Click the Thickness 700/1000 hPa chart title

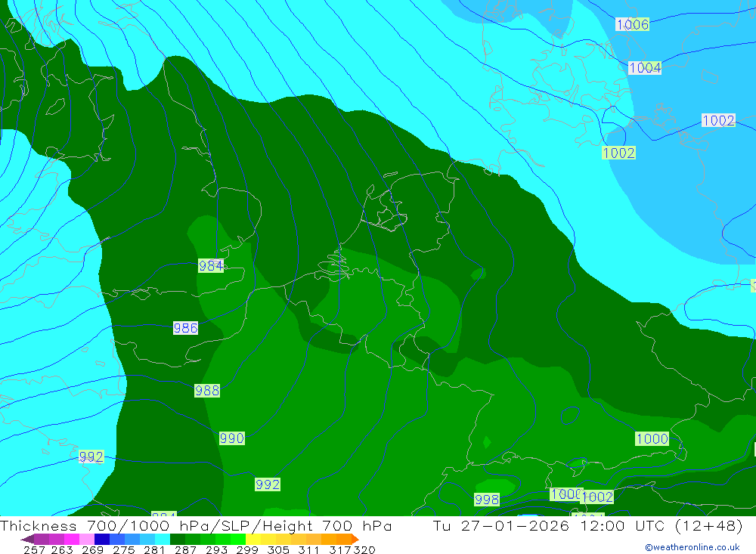[x=196, y=525]
